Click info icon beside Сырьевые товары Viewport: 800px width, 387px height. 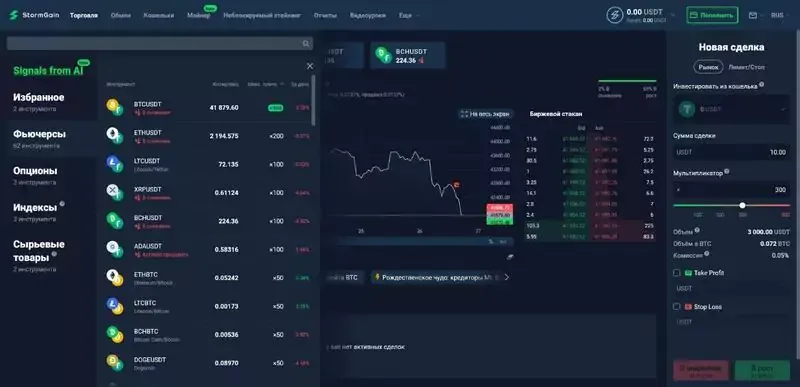coord(54,253)
